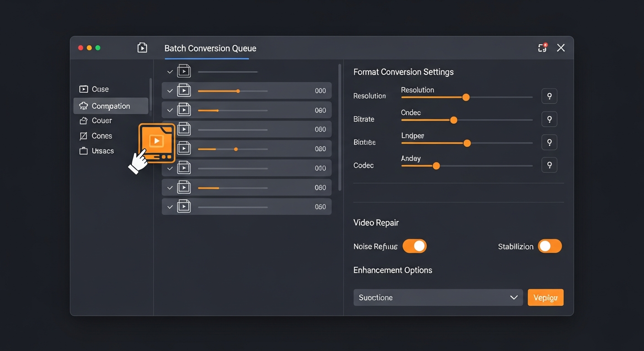The image size is (644, 351).
Task: Click the pin icon beside Resolution slider
Action: [549, 96]
